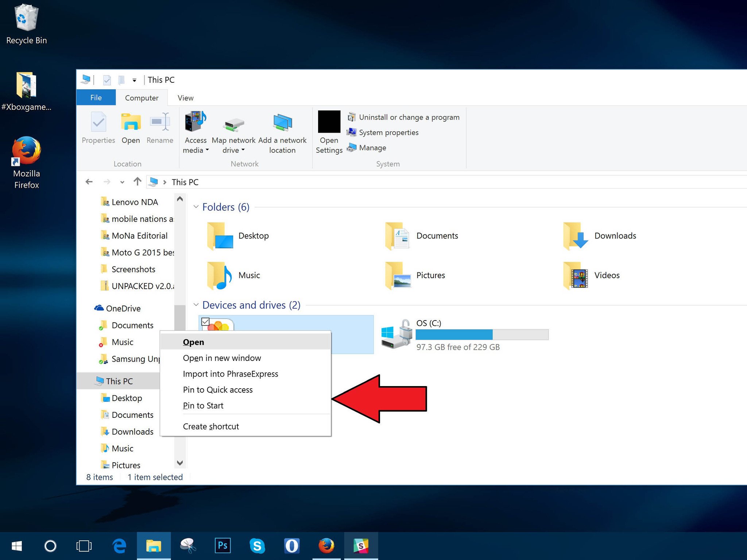The image size is (747, 560).
Task: Collapse the Devices and drives group
Action: tap(196, 305)
